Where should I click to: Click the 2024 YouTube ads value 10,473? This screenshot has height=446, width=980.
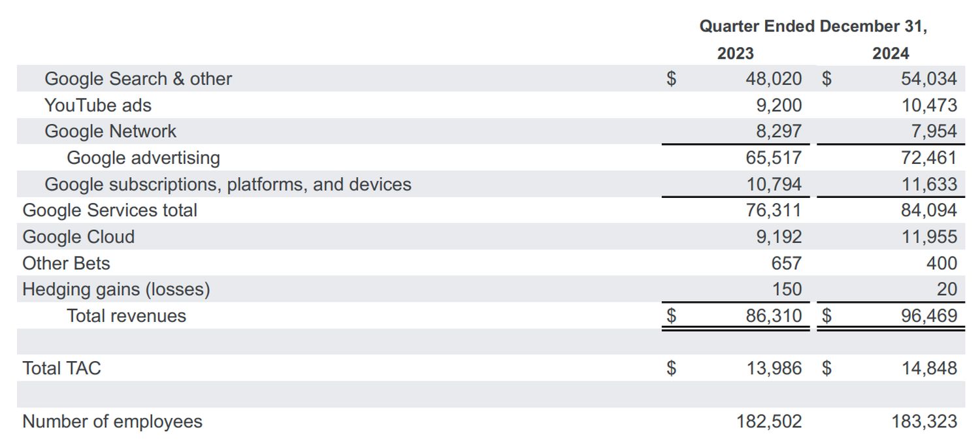tap(928, 105)
